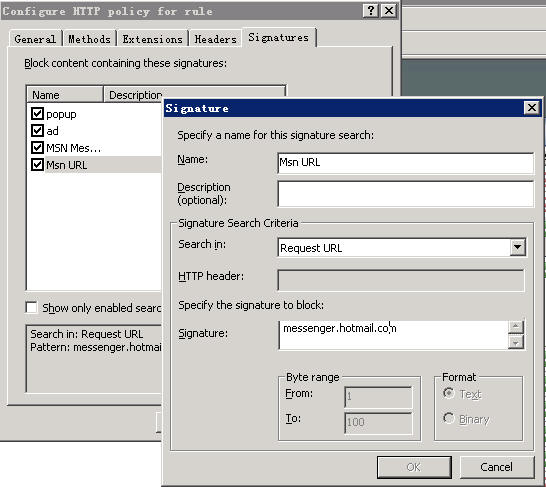This screenshot has width=546, height=487.
Task: Toggle the Msn URL signature checkbox
Action: pyautogui.click(x=37, y=165)
